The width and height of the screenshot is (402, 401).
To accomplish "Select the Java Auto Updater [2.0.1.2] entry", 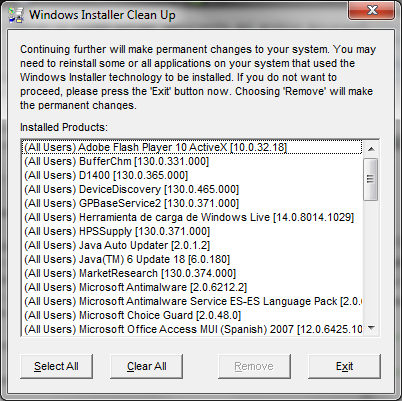I will click(192, 245).
